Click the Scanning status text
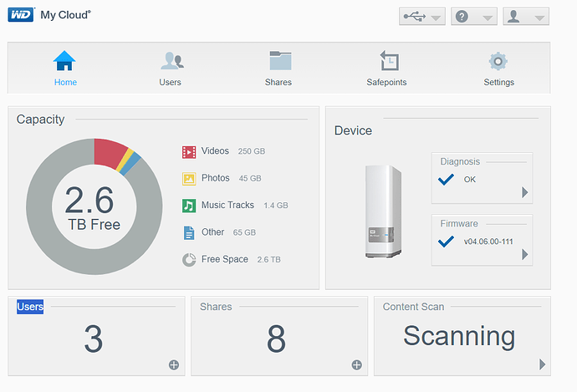The image size is (577, 392). tap(459, 337)
